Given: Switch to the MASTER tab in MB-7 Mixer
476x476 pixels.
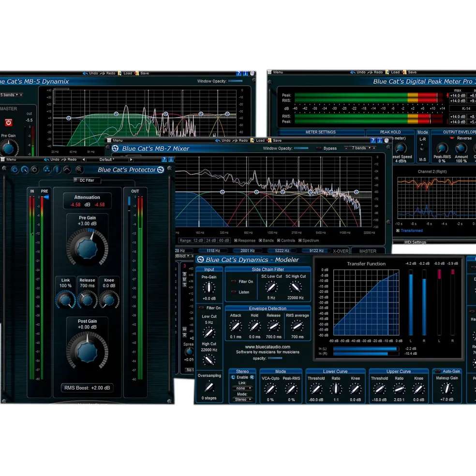Looking at the screenshot, I should (x=368, y=251).
